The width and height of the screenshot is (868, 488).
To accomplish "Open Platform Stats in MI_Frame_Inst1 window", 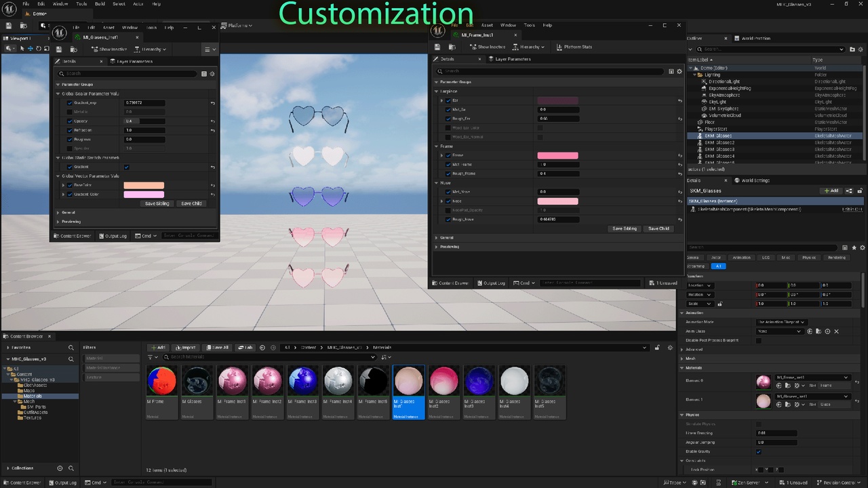I will 574,47.
